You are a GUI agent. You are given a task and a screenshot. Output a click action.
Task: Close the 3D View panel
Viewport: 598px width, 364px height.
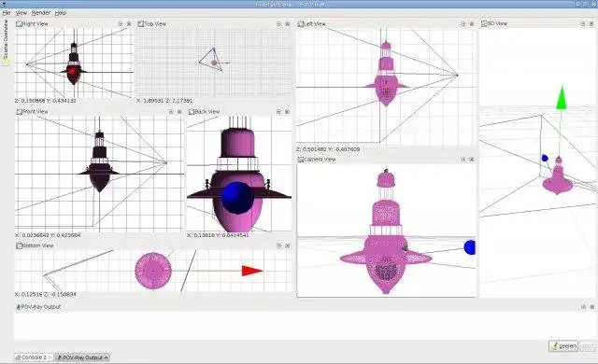tap(591, 23)
